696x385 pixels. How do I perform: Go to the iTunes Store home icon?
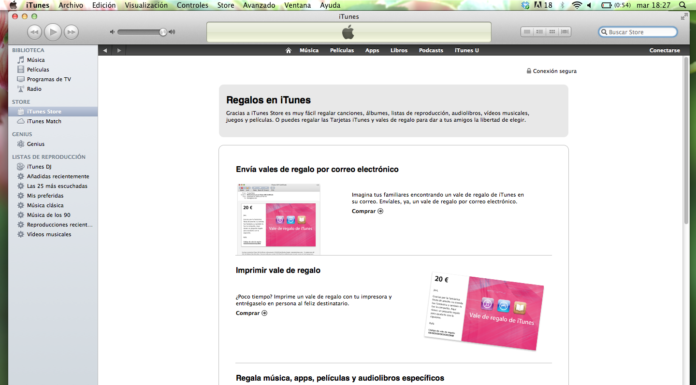(x=288, y=51)
